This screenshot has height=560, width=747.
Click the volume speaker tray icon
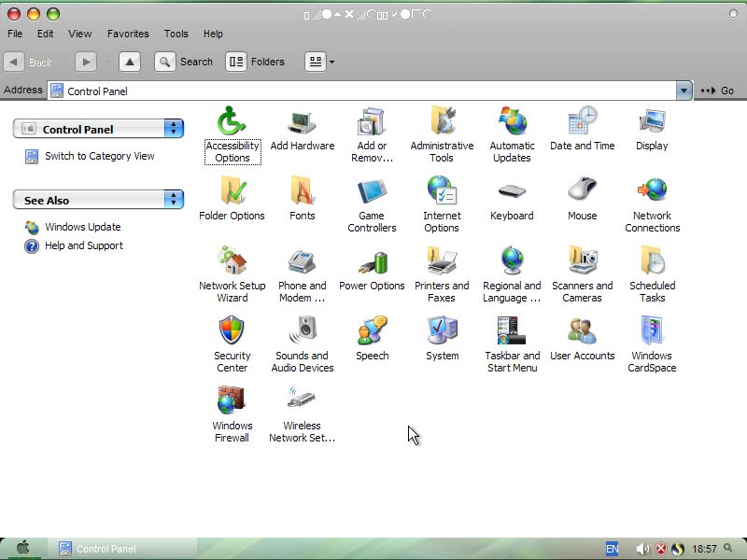pos(642,549)
